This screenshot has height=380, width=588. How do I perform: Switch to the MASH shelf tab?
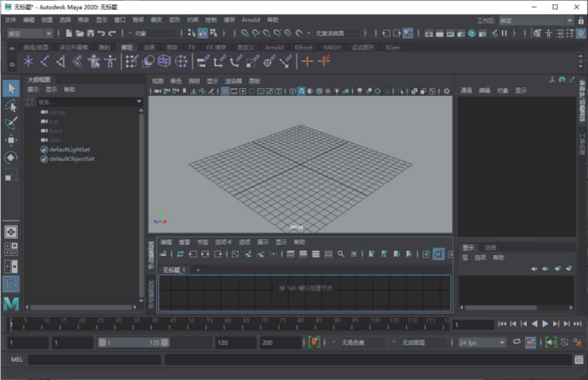tap(331, 47)
